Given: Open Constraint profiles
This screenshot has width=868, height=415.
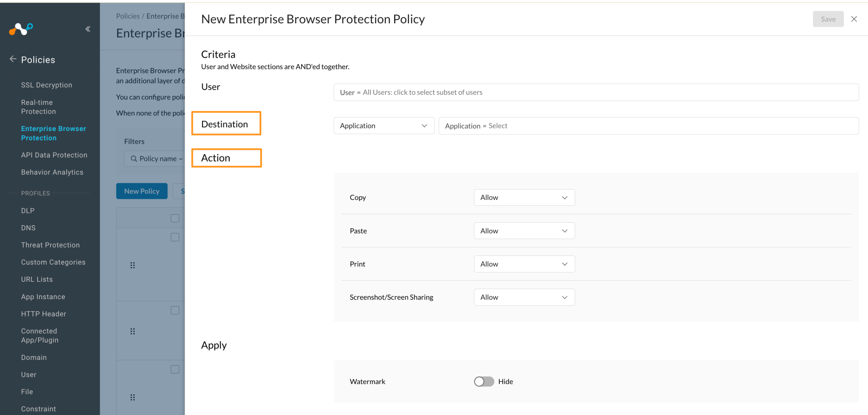Looking at the screenshot, I should (39, 409).
